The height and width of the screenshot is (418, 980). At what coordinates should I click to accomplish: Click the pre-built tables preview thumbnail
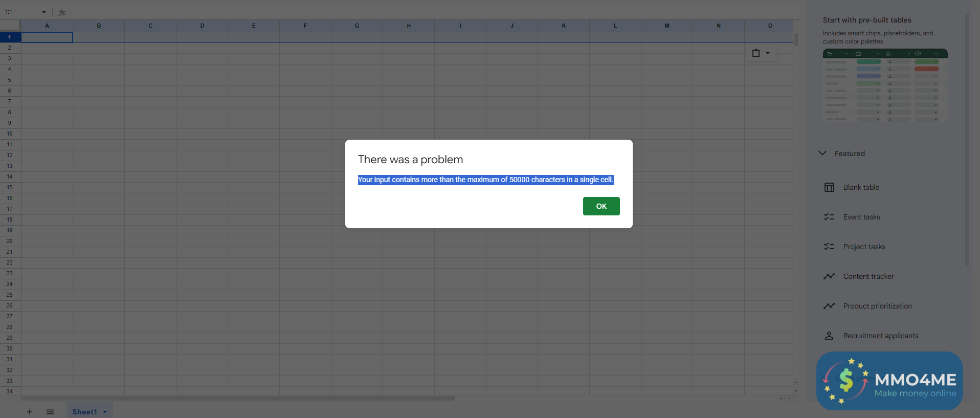tap(885, 85)
